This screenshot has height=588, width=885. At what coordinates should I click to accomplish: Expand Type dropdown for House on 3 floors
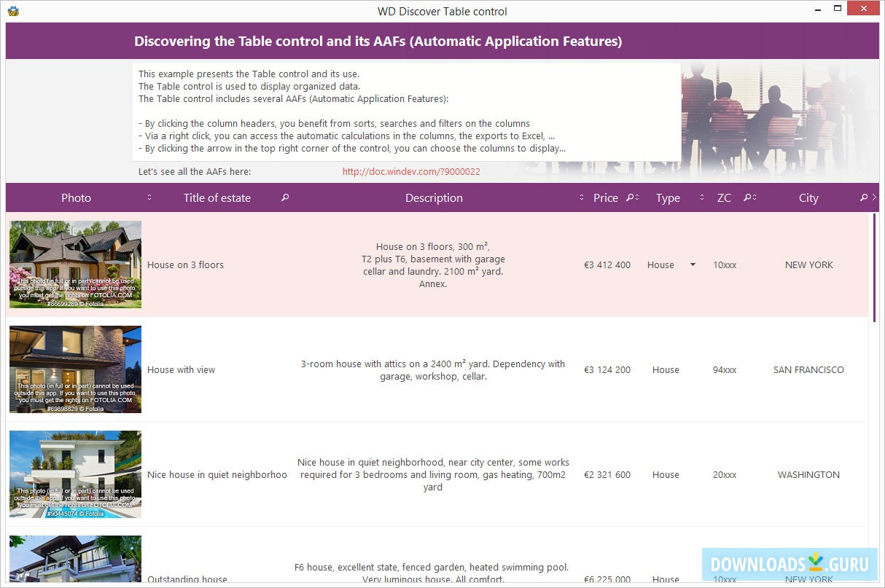coord(693,264)
